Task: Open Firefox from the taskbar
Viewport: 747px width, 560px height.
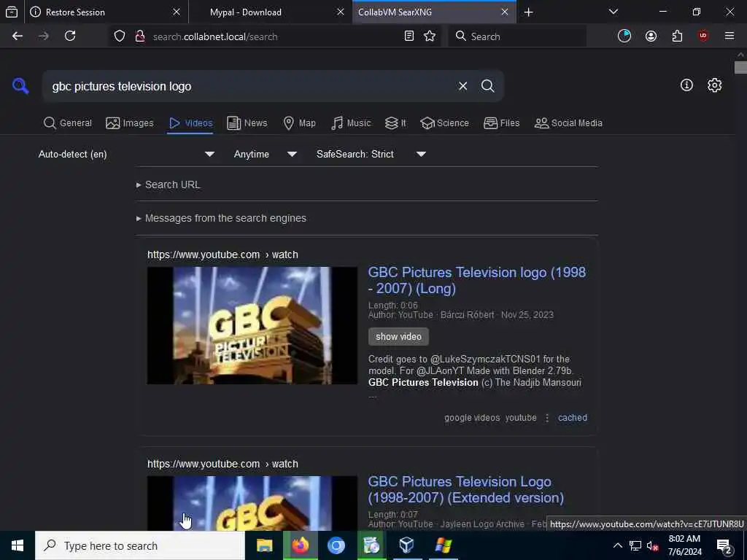Action: click(300, 545)
